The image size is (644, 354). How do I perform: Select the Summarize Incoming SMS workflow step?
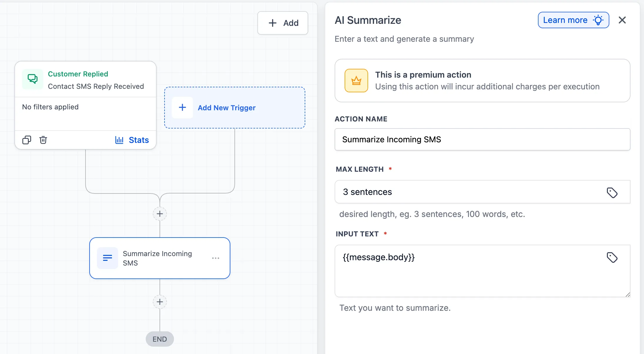point(160,258)
